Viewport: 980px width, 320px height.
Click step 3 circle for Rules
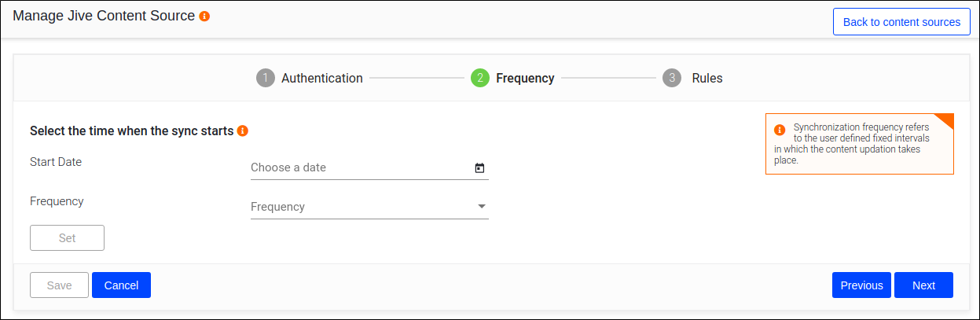[671, 78]
